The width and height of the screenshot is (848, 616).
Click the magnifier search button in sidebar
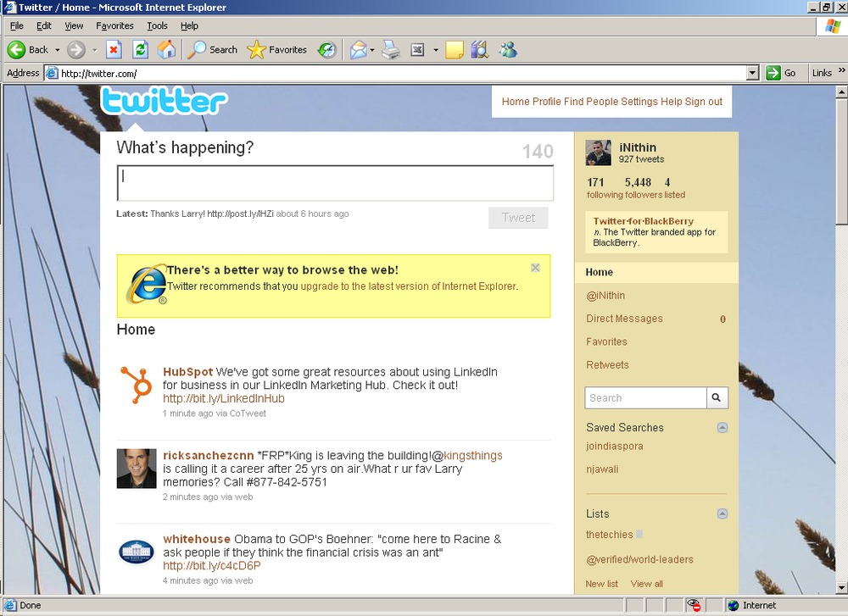(717, 397)
